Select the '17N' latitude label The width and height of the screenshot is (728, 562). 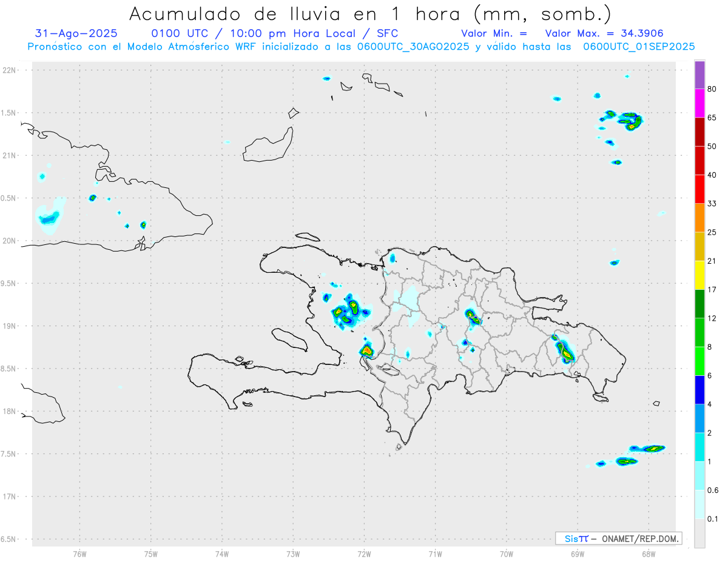pyautogui.click(x=10, y=497)
